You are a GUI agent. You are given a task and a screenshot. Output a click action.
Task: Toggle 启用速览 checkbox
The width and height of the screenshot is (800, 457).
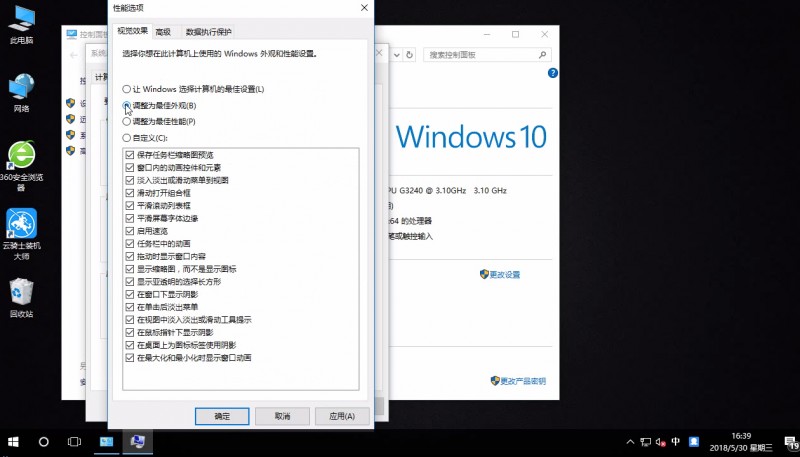tap(130, 231)
